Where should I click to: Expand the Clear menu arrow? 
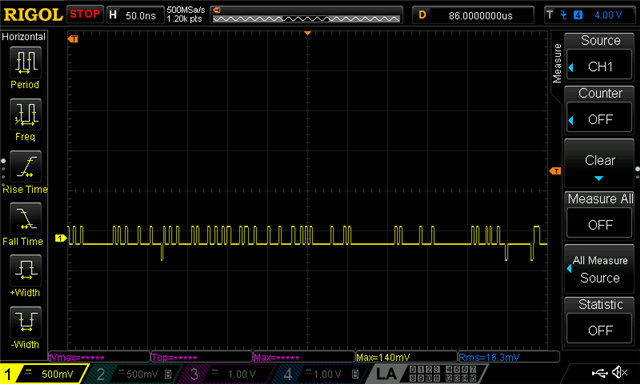[x=599, y=178]
